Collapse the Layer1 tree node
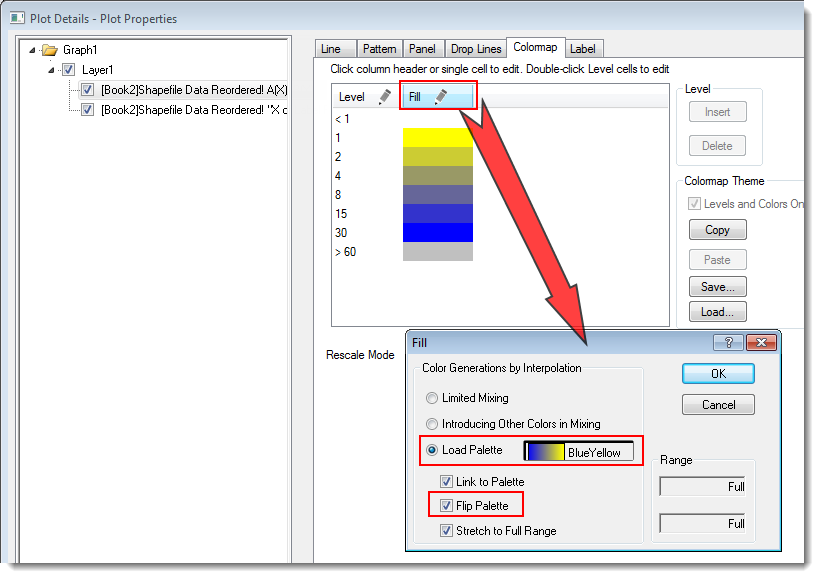The image size is (819, 578). pos(51,70)
